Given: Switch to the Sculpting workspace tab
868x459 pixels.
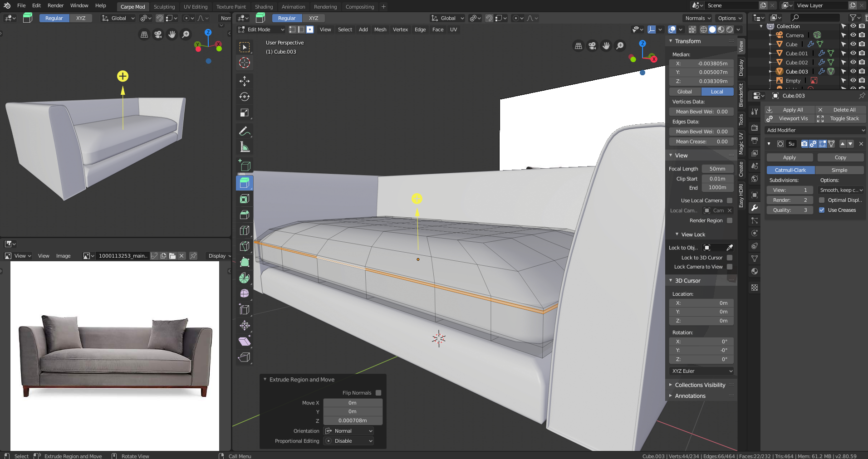Looking at the screenshot, I should point(164,7).
